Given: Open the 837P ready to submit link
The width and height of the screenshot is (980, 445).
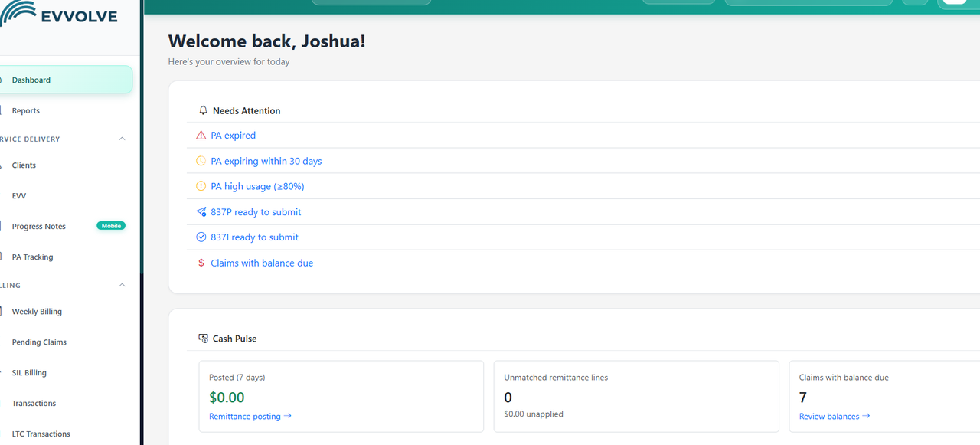Looking at the screenshot, I should coord(256,212).
